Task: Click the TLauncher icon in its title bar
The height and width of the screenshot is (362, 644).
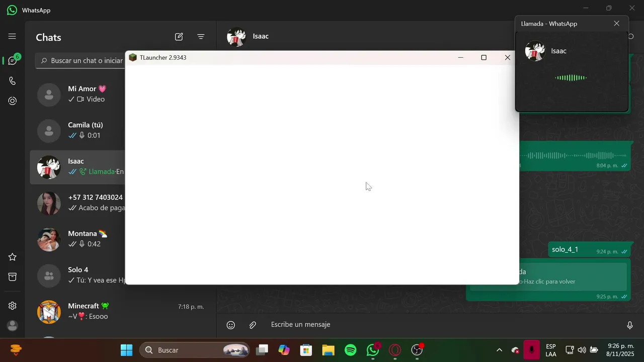Action: click(133, 57)
